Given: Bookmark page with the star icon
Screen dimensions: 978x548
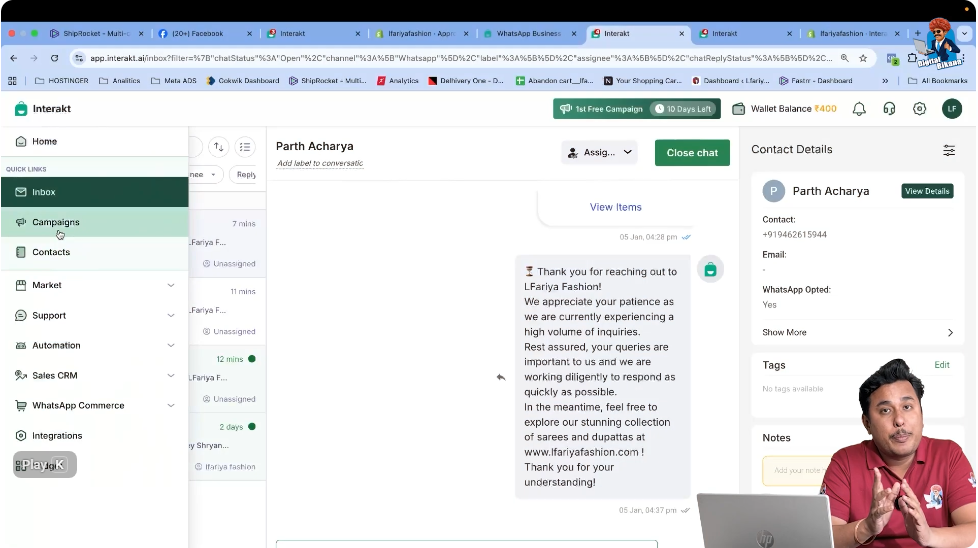Looking at the screenshot, I should pos(863,58).
